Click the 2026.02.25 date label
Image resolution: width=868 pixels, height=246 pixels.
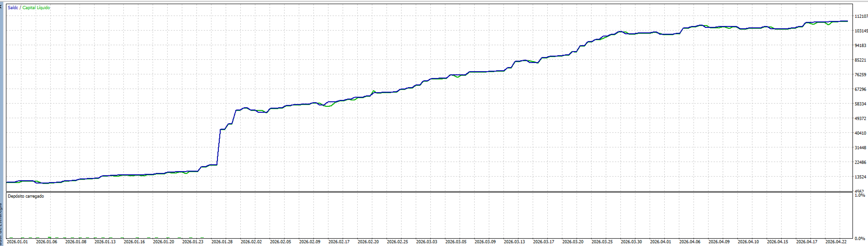click(397, 242)
